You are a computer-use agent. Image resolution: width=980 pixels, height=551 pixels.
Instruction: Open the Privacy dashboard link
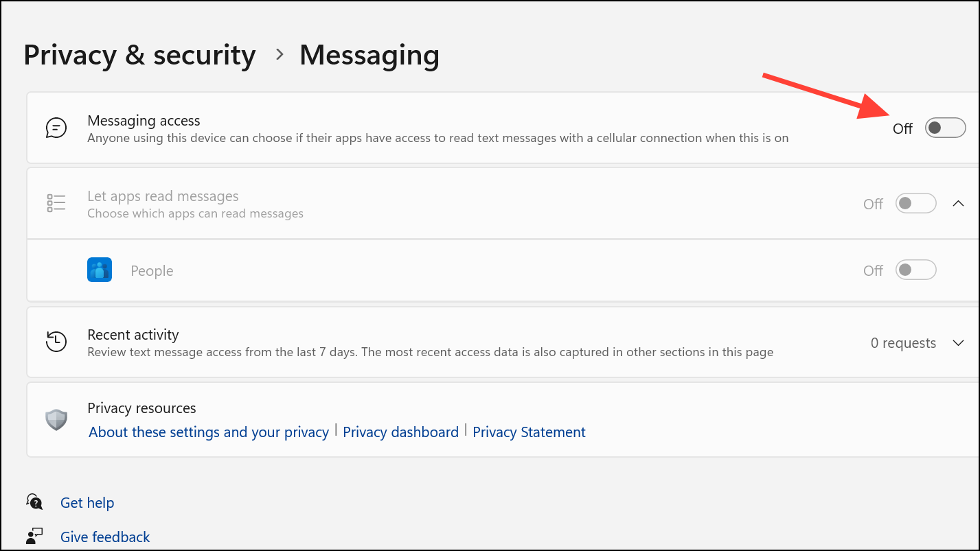point(400,432)
